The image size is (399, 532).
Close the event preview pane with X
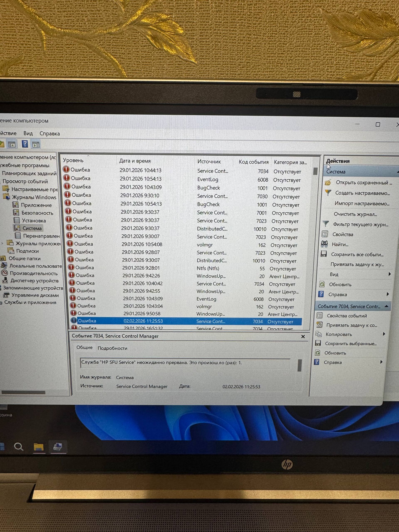click(x=303, y=336)
